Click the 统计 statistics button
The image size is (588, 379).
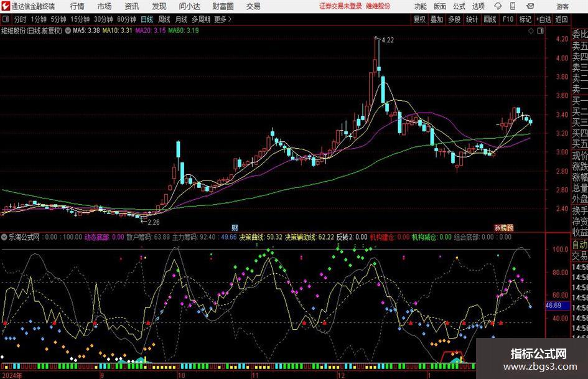tap(472, 19)
